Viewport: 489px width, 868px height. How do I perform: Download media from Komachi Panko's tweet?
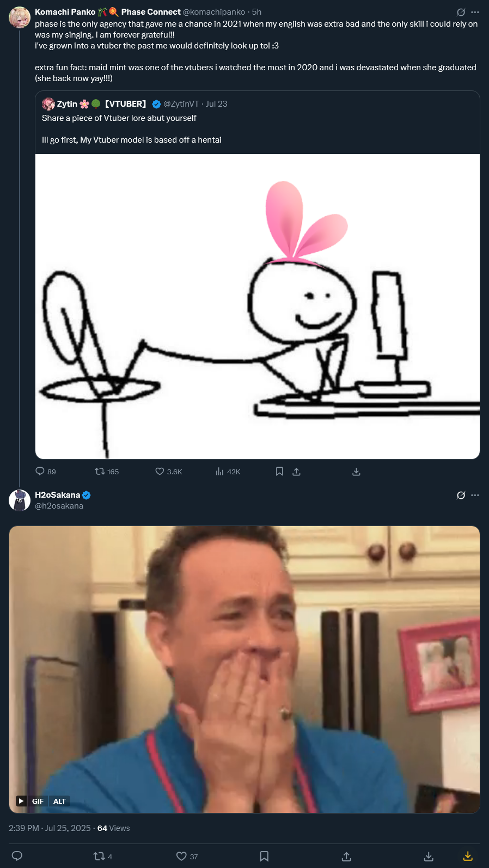[x=356, y=472]
